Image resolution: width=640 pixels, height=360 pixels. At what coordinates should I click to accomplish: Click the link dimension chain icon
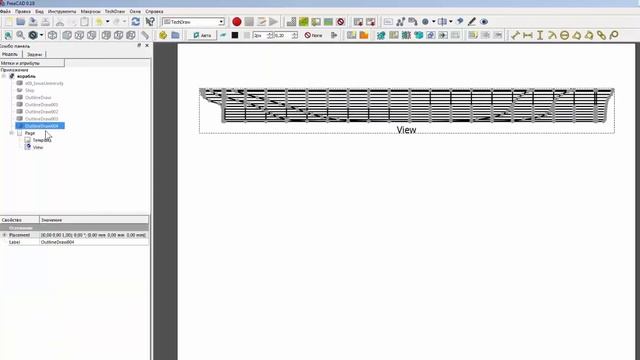click(601, 36)
